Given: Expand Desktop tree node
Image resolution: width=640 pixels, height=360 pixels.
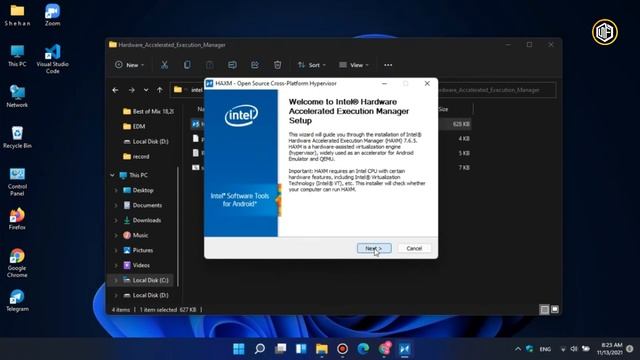Looking at the screenshot, I should (116, 190).
